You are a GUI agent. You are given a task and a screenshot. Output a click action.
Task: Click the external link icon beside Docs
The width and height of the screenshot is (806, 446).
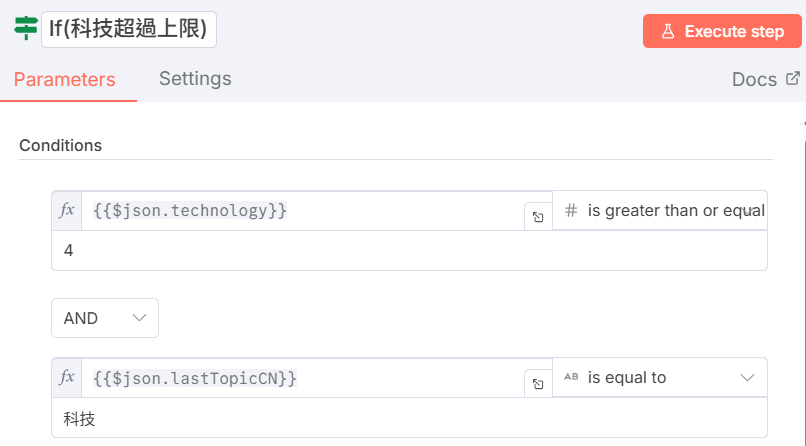click(793, 78)
